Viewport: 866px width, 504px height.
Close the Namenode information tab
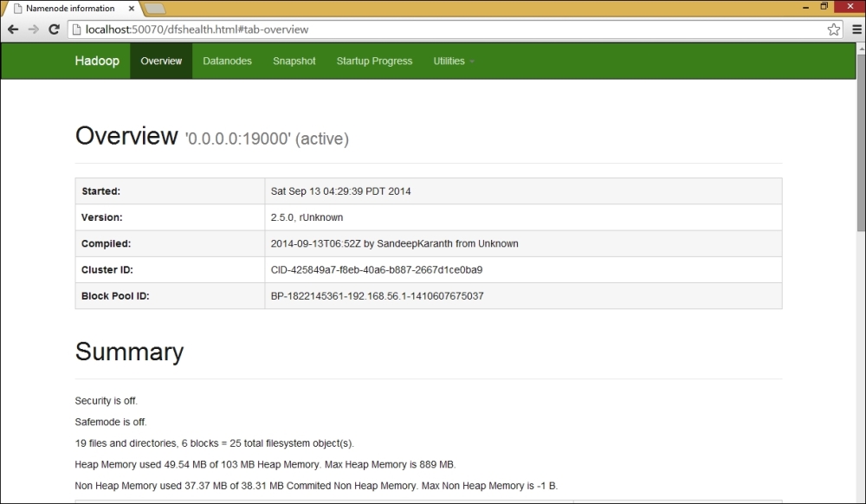(132, 9)
